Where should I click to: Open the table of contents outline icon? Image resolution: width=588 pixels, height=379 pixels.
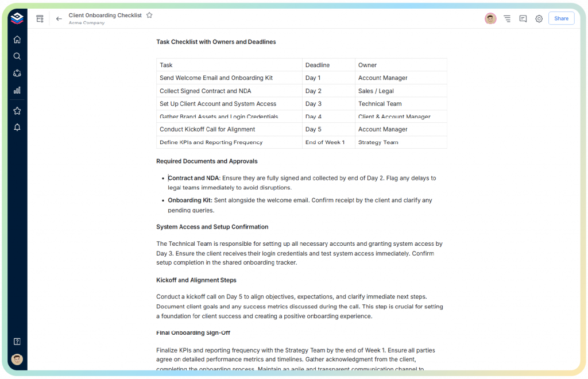coord(507,19)
